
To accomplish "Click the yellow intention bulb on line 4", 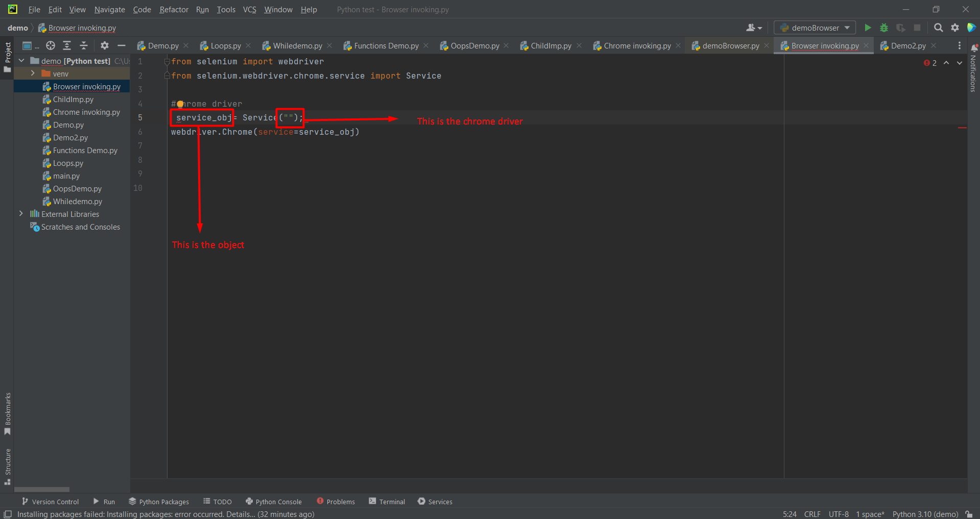I will click(x=180, y=104).
